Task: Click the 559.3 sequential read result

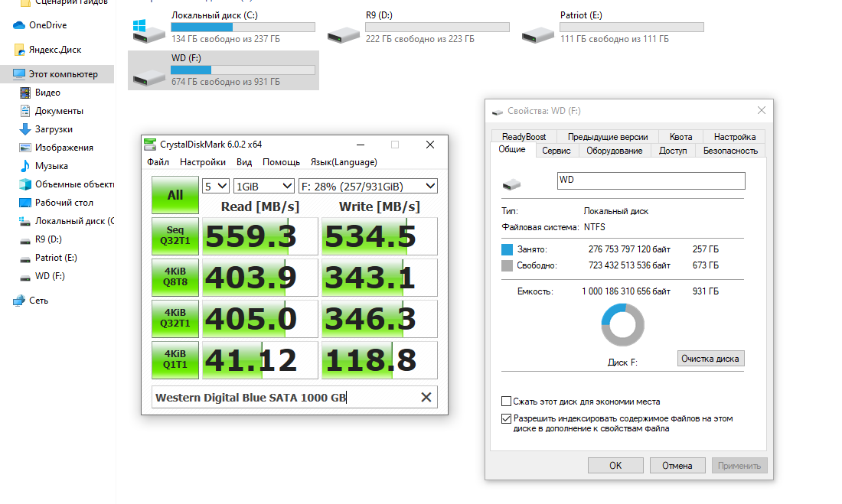Action: [260, 236]
